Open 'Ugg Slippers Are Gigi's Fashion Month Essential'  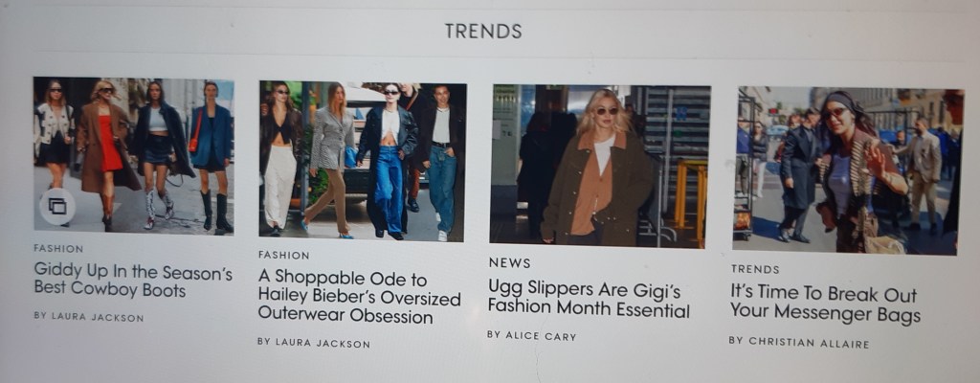pos(589,299)
